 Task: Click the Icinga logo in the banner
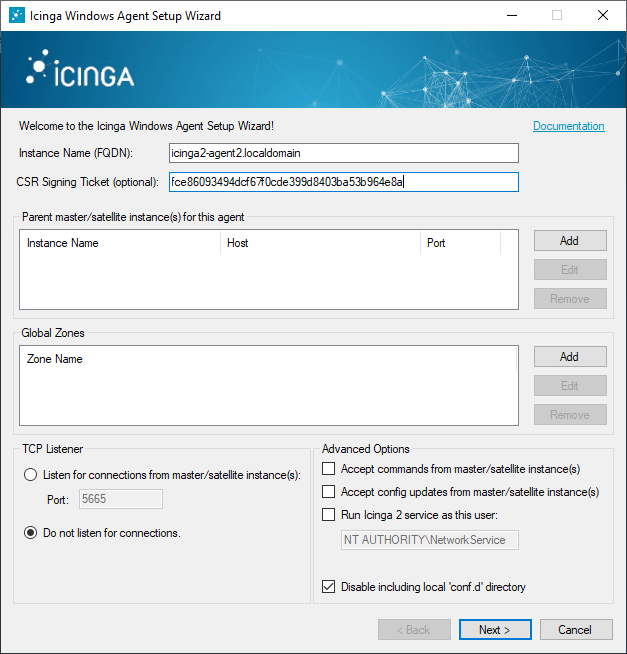(80, 71)
